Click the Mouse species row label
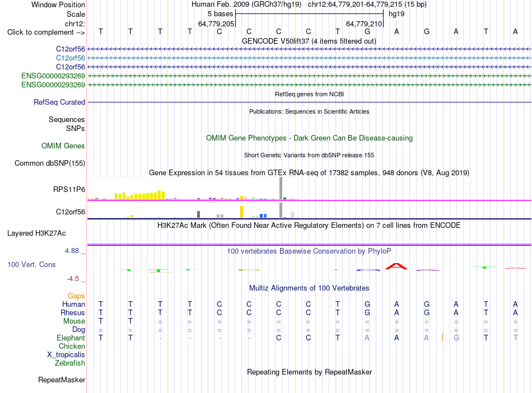Screen dimensions: 532x393 point(74,321)
